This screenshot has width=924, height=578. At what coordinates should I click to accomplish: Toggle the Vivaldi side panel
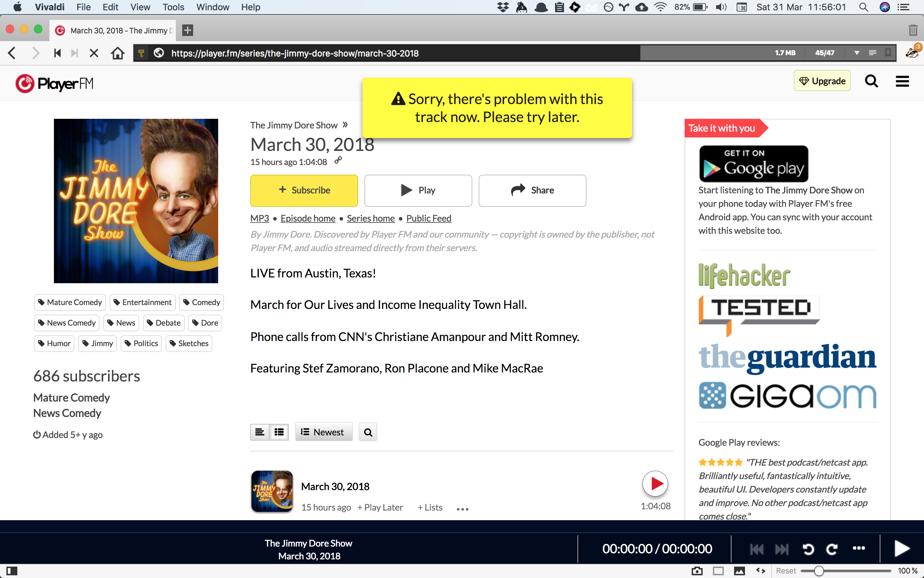pos(12,571)
